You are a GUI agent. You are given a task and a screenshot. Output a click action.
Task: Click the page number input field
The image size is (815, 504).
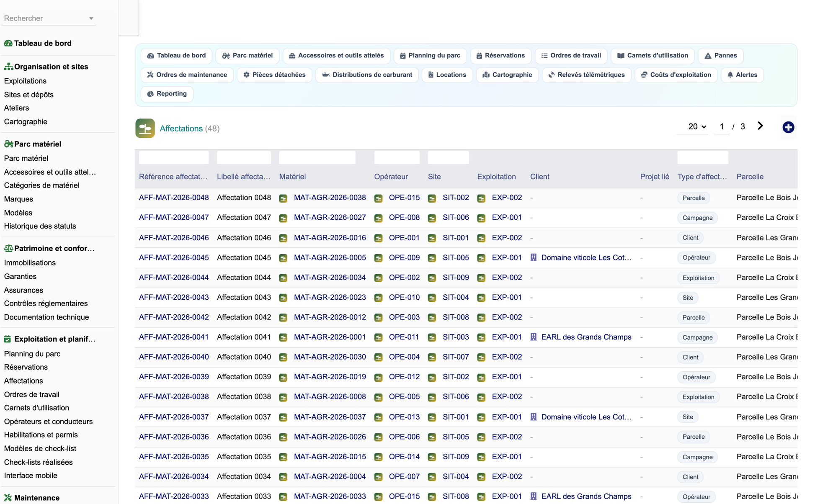tap(722, 126)
